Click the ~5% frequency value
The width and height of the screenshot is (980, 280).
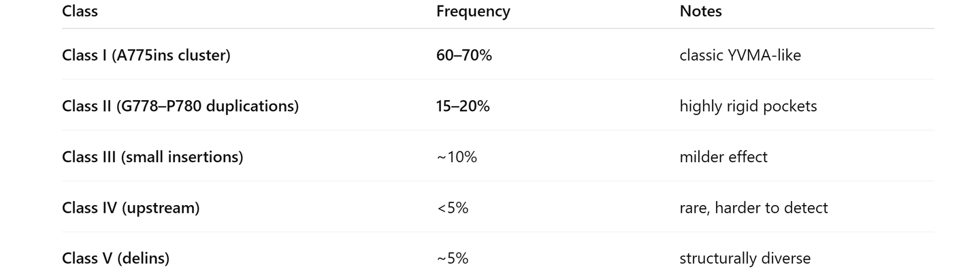click(453, 258)
